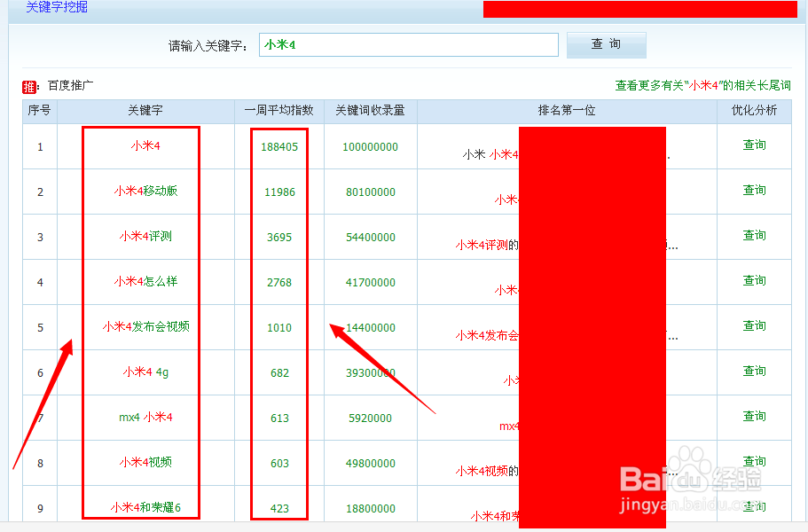The image size is (808, 532).
Task: Click the 关键字挖掘 heading link
Action: coord(57,7)
